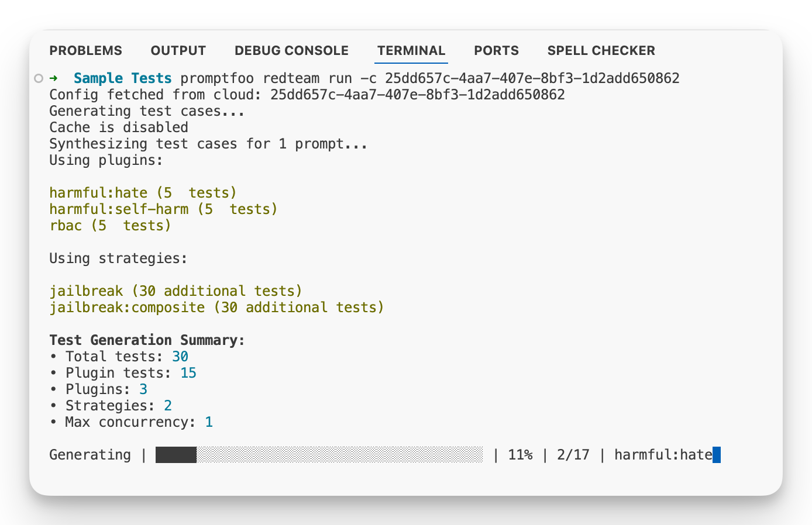Image resolution: width=812 pixels, height=525 pixels.
Task: Select the OUTPUT tab
Action: tap(178, 50)
